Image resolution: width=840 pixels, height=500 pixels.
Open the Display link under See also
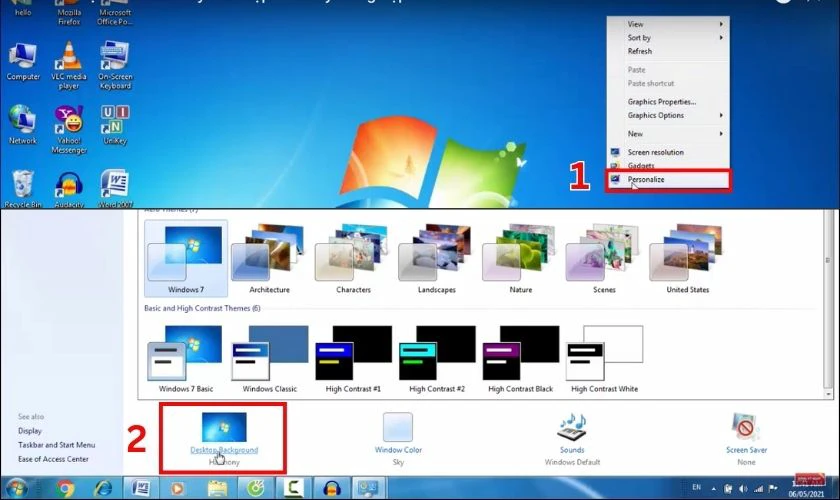pyautogui.click(x=30, y=431)
